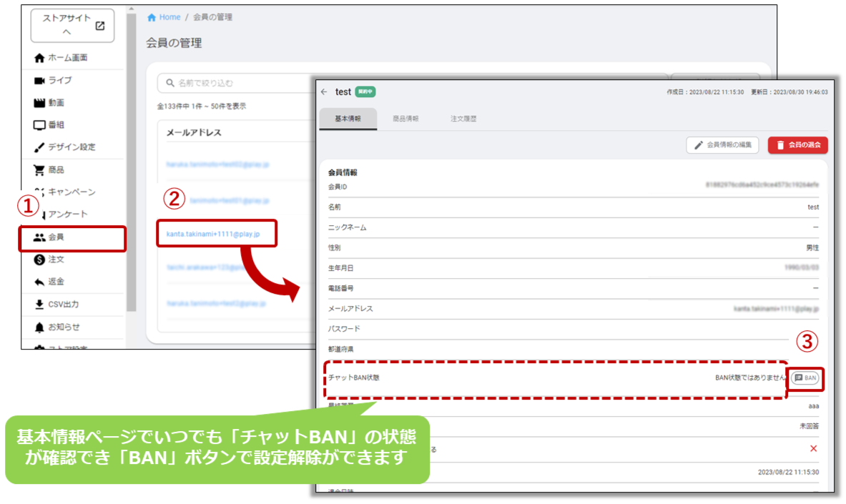This screenshot has width=846, height=504.
Task: Switch to the 商品情報 tab
Action: pyautogui.click(x=405, y=119)
